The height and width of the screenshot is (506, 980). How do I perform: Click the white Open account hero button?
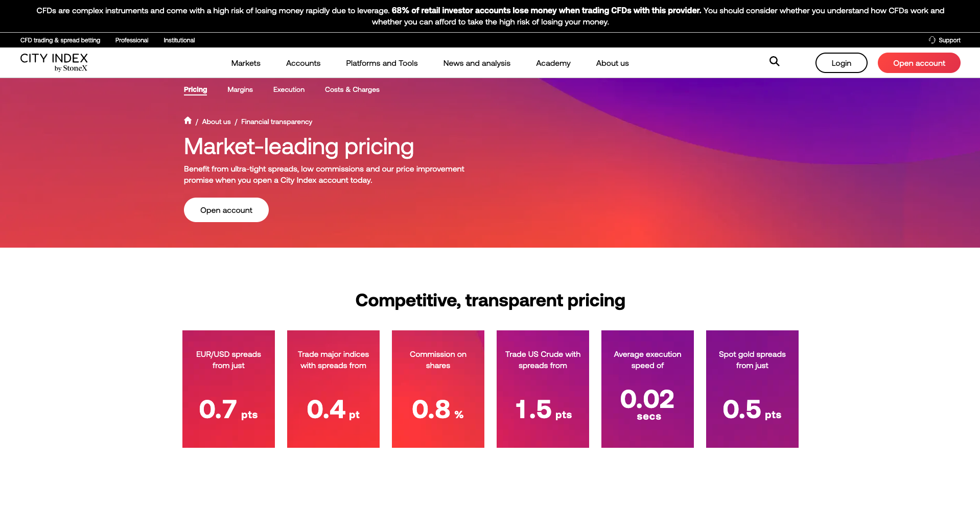(226, 210)
